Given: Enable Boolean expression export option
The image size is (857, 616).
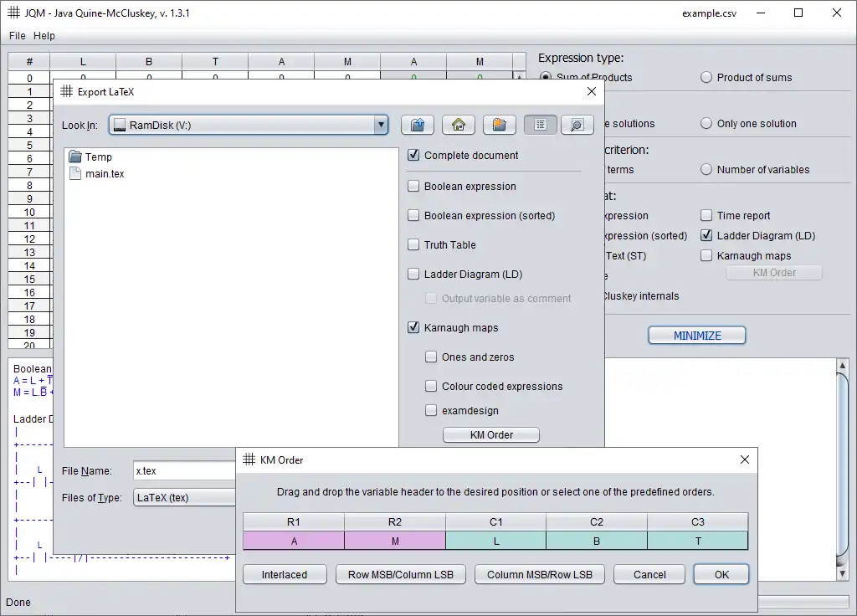Looking at the screenshot, I should [x=413, y=186].
